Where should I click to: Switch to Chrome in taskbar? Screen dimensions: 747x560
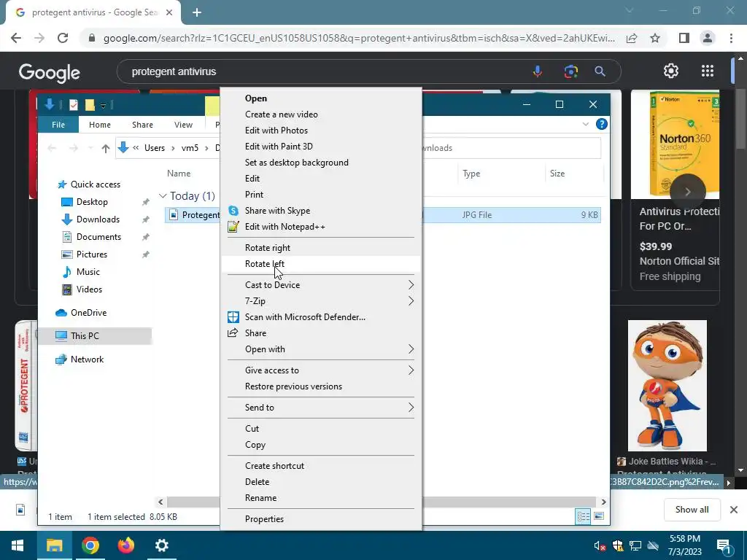(x=90, y=545)
